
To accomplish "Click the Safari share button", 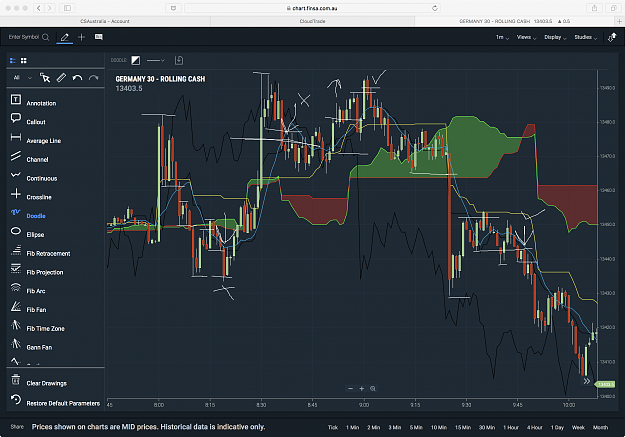I will click(594, 8).
